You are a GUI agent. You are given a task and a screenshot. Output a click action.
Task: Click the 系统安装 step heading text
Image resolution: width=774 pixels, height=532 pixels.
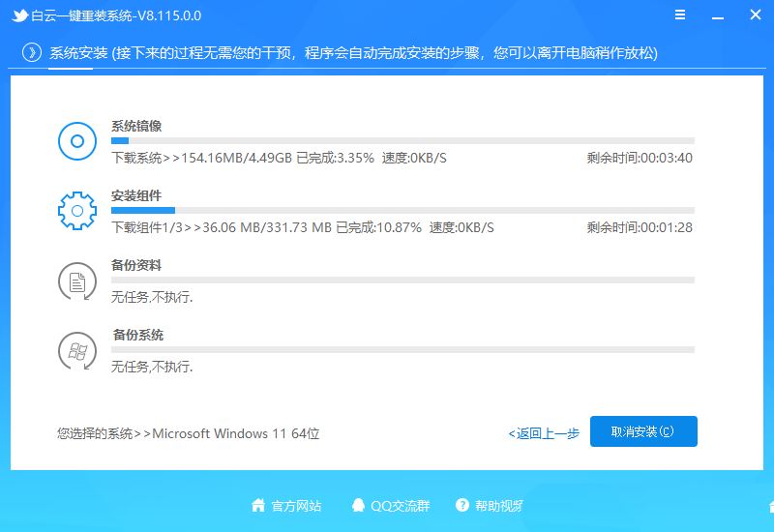pyautogui.click(x=78, y=53)
